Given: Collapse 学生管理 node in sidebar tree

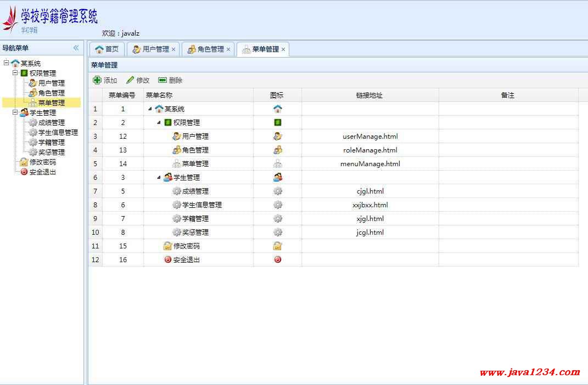Looking at the screenshot, I should click(15, 112).
